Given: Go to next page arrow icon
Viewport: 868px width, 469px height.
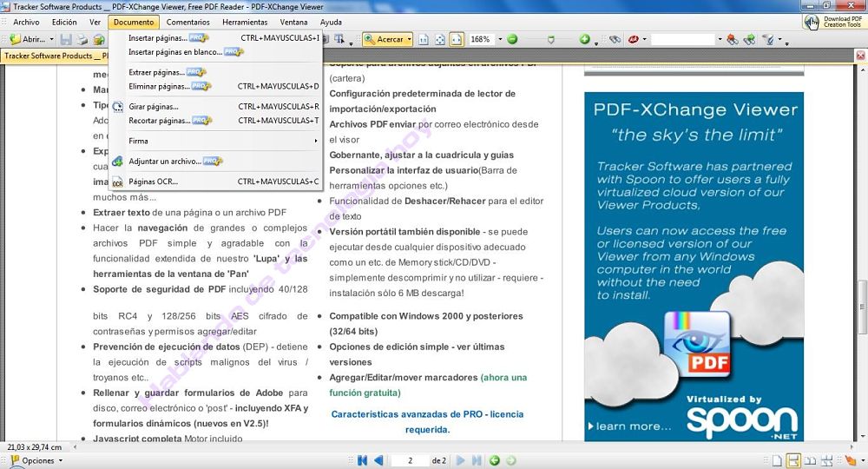Looking at the screenshot, I should 460,460.
